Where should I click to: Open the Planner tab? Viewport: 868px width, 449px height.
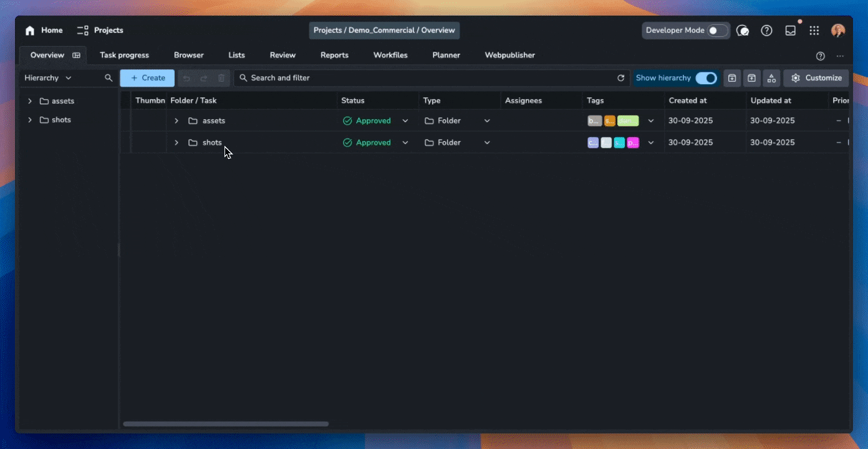(446, 55)
